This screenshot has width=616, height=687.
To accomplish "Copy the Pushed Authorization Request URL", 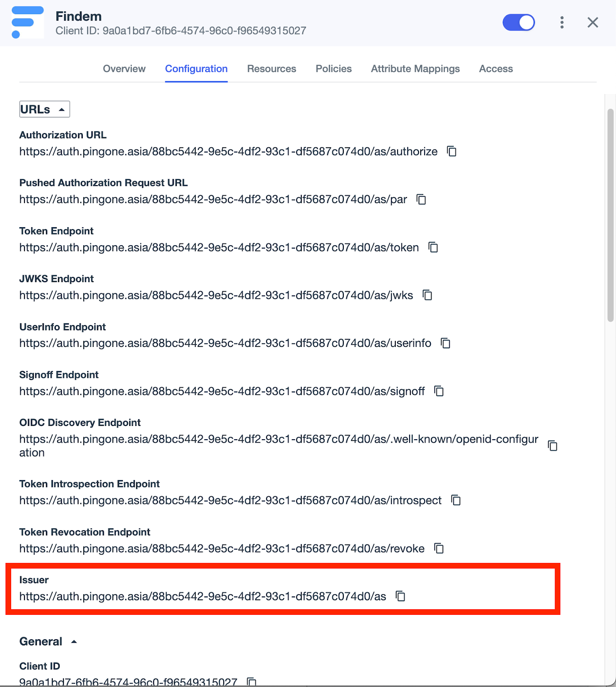I will click(x=421, y=199).
